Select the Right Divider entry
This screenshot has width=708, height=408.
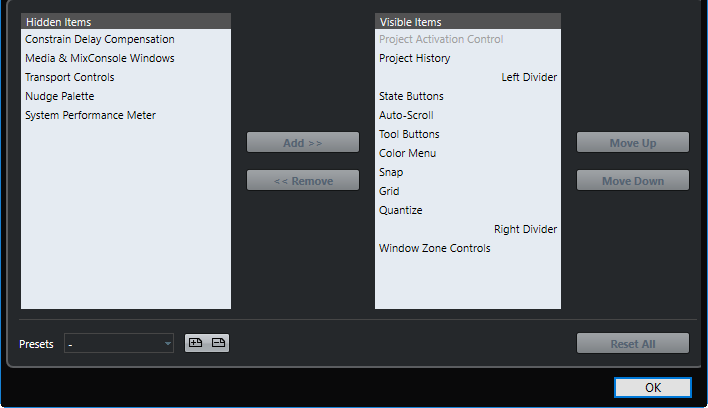pyautogui.click(x=468, y=229)
